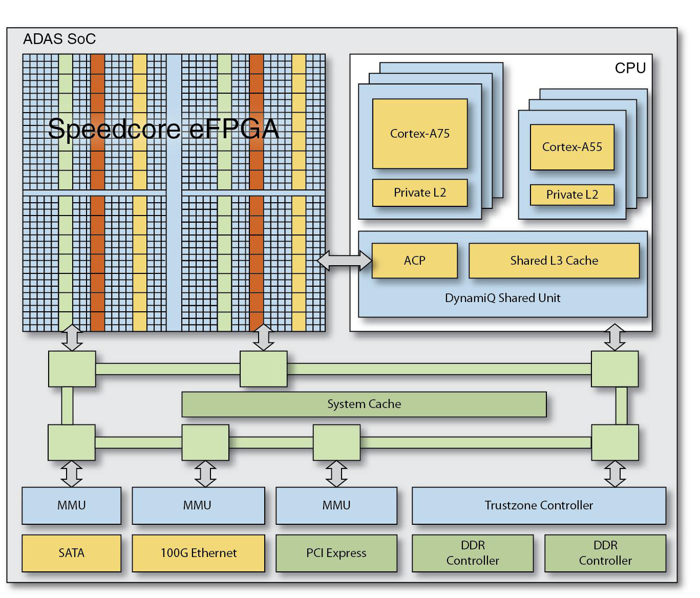Click the Private L2 under Cortex-A75
This screenshot has height=598, width=700.
(x=420, y=193)
